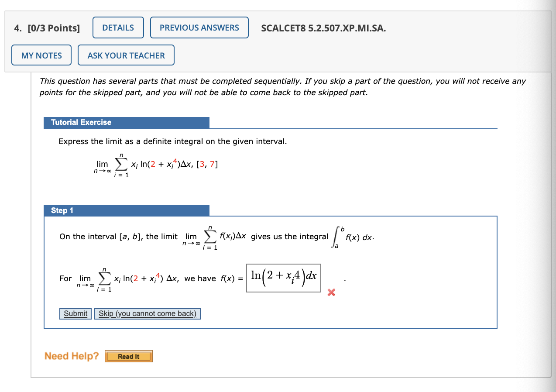Viewport: 556px width, 392px height.
Task: Open MY NOTES for this problem
Action: tap(41, 55)
